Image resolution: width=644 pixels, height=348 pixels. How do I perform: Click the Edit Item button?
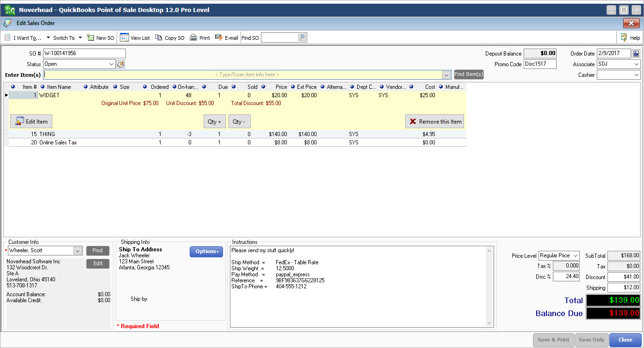31,122
